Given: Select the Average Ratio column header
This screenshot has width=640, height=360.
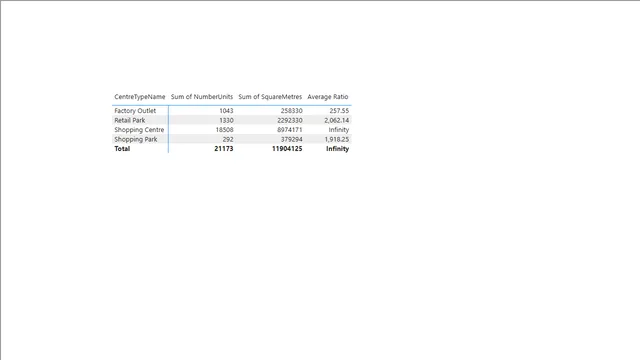Looking at the screenshot, I should [x=328, y=97].
